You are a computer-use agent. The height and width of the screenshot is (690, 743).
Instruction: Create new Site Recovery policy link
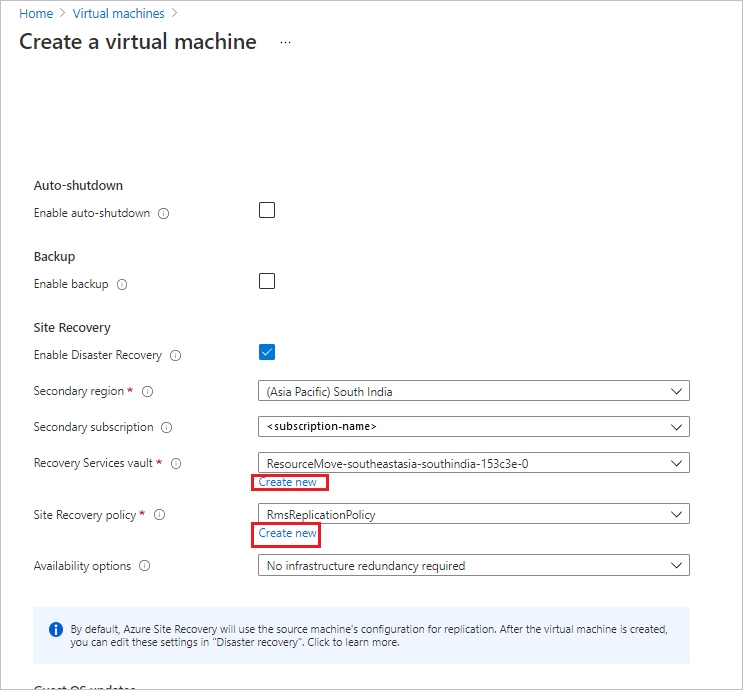pyautogui.click(x=288, y=533)
